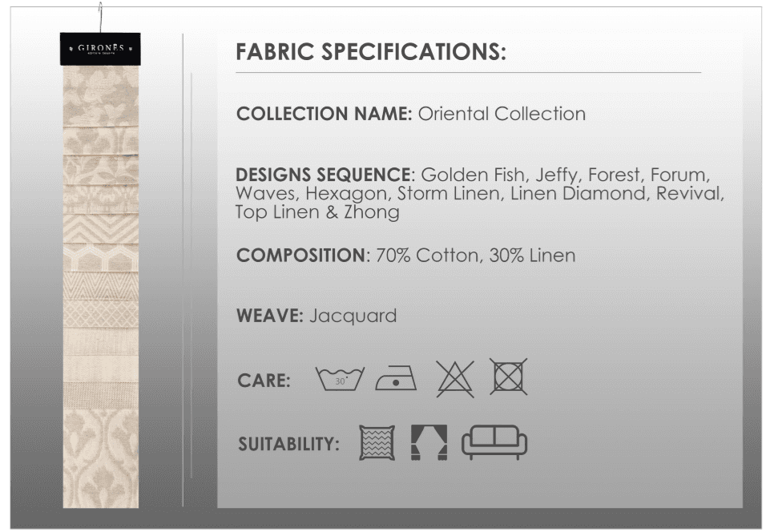
Task: Click the curtain suitability icon
Action: 428,441
